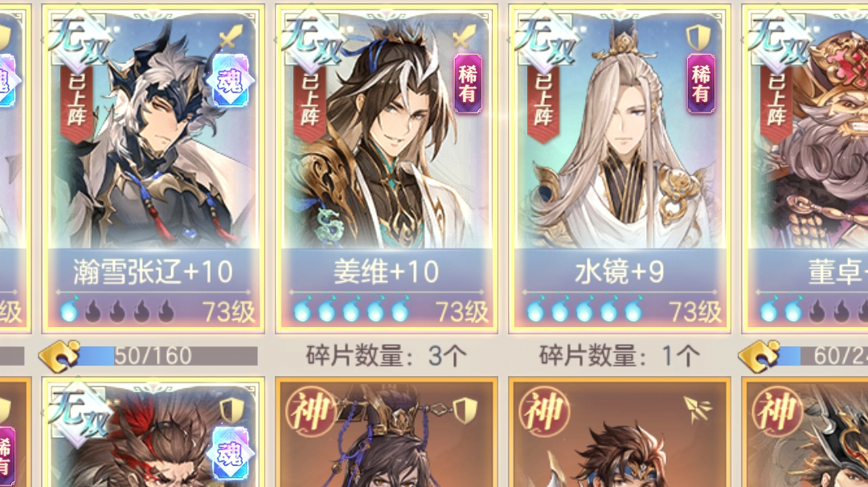The height and width of the screenshot is (487, 868).
Task: Click the 水镜 star flame rating row
Action: click(584, 311)
